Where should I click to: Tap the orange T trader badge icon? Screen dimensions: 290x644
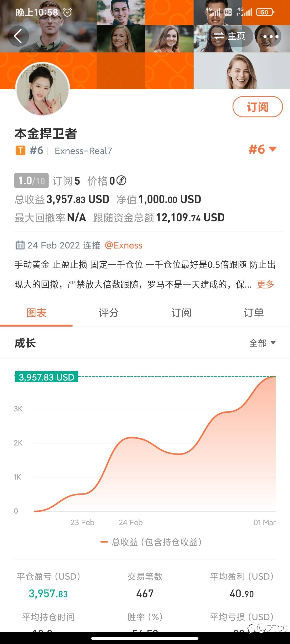pos(20,151)
